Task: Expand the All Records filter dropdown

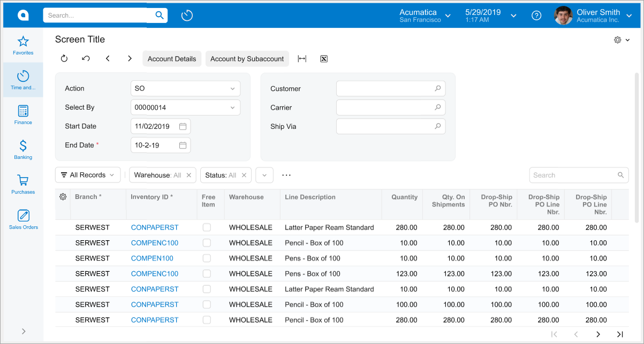Action: tap(88, 175)
